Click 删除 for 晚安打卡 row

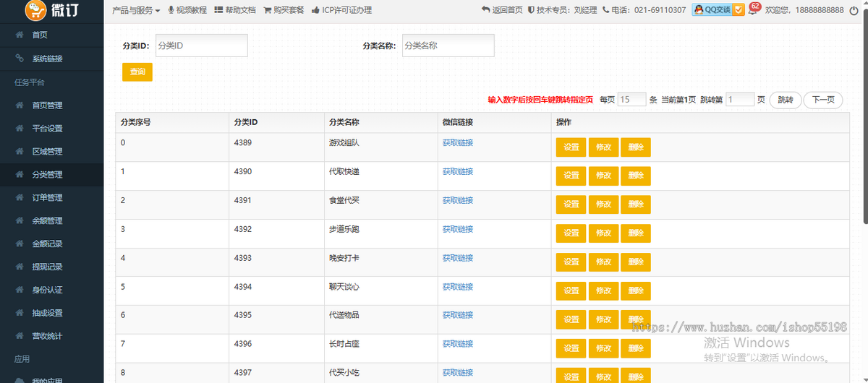[x=636, y=262]
